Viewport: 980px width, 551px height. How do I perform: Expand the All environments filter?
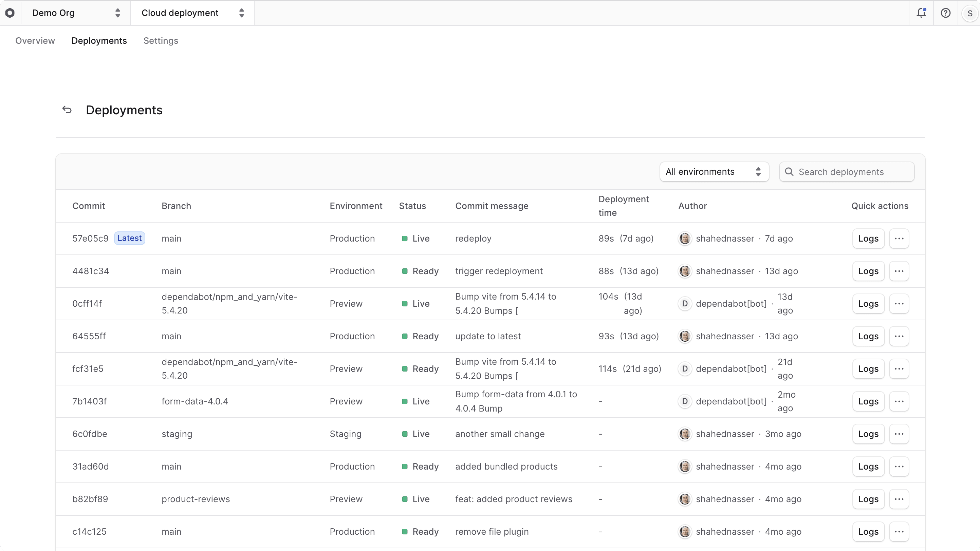tap(714, 172)
